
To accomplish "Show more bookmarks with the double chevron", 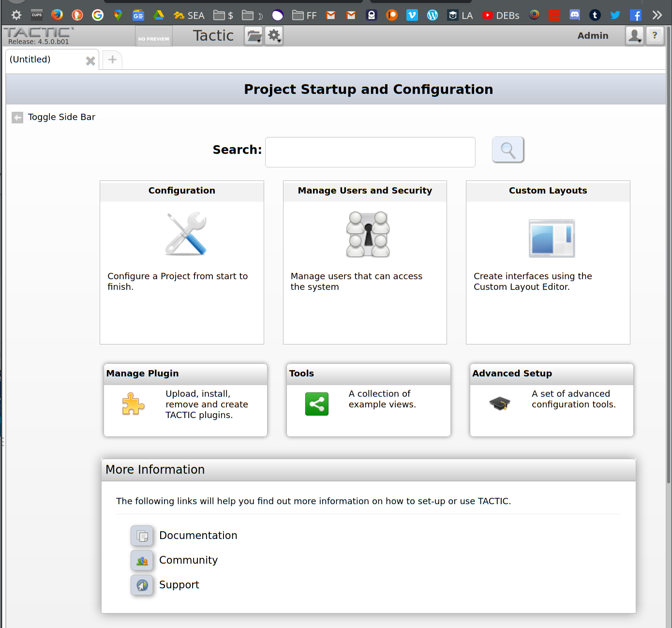I will pyautogui.click(x=657, y=15).
